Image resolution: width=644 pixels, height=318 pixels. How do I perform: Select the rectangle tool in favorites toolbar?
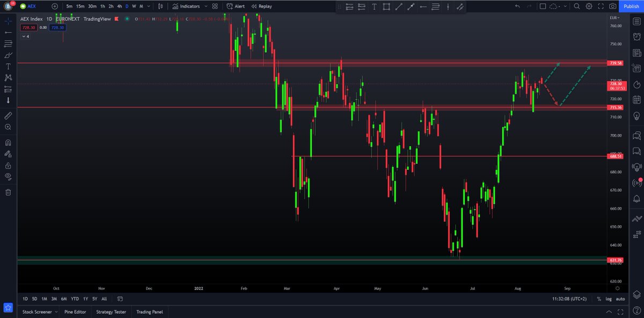pyautogui.click(x=386, y=7)
